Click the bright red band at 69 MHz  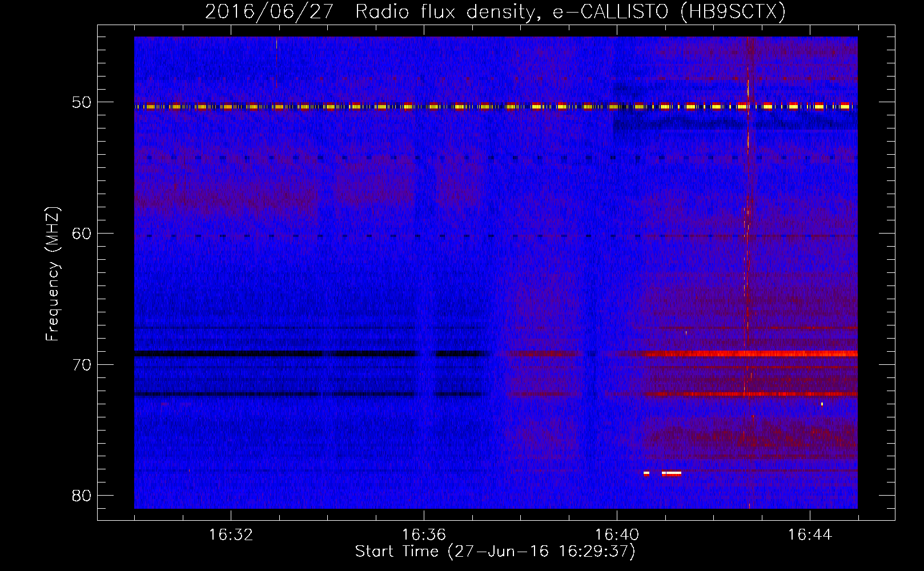750,353
